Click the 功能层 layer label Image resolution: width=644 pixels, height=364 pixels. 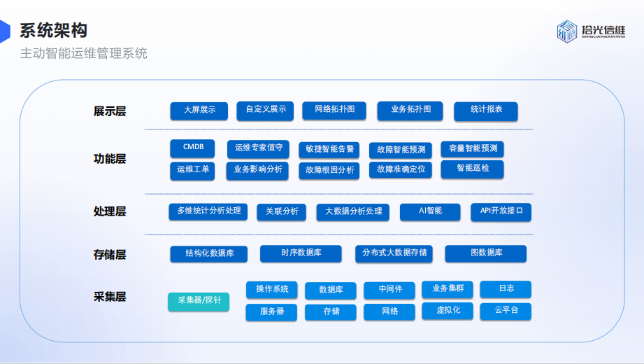pos(110,159)
